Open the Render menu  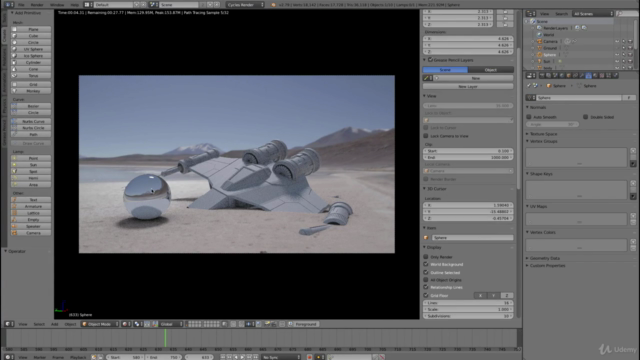37,5
